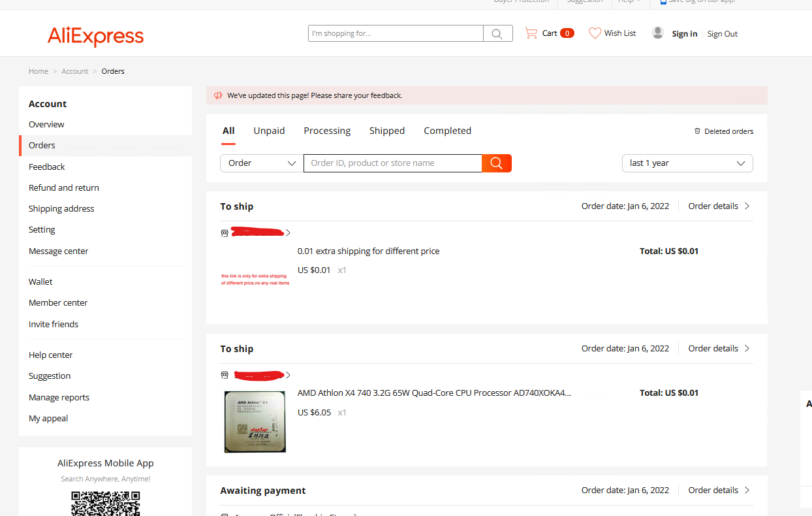Open Refund and return in sidebar

coord(64,187)
